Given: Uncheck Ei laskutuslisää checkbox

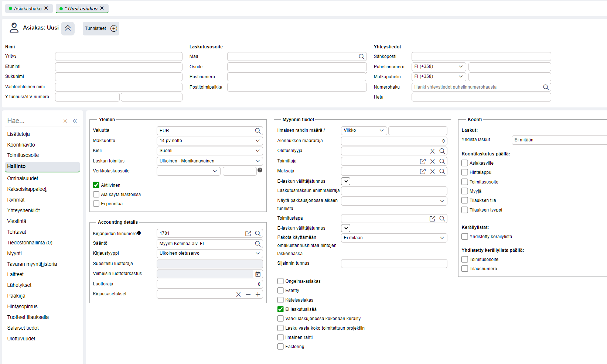Looking at the screenshot, I should point(280,309).
